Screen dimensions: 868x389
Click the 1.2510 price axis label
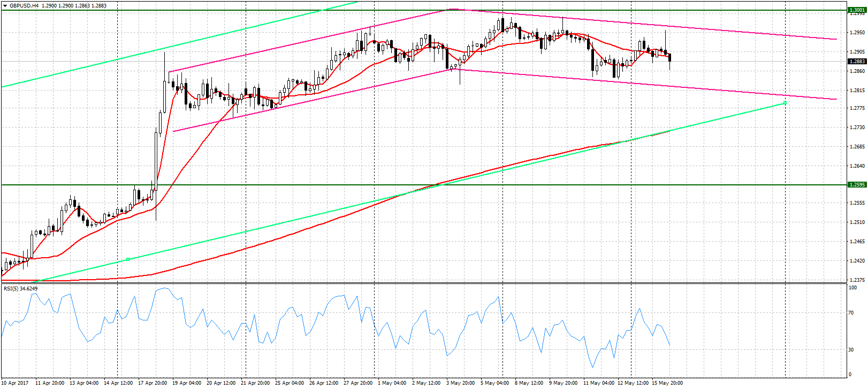tap(857, 222)
